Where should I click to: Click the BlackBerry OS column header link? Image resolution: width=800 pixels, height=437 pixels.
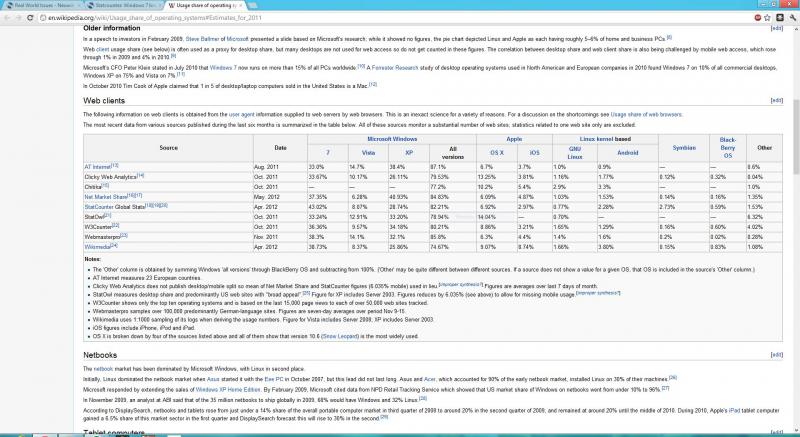click(728, 147)
